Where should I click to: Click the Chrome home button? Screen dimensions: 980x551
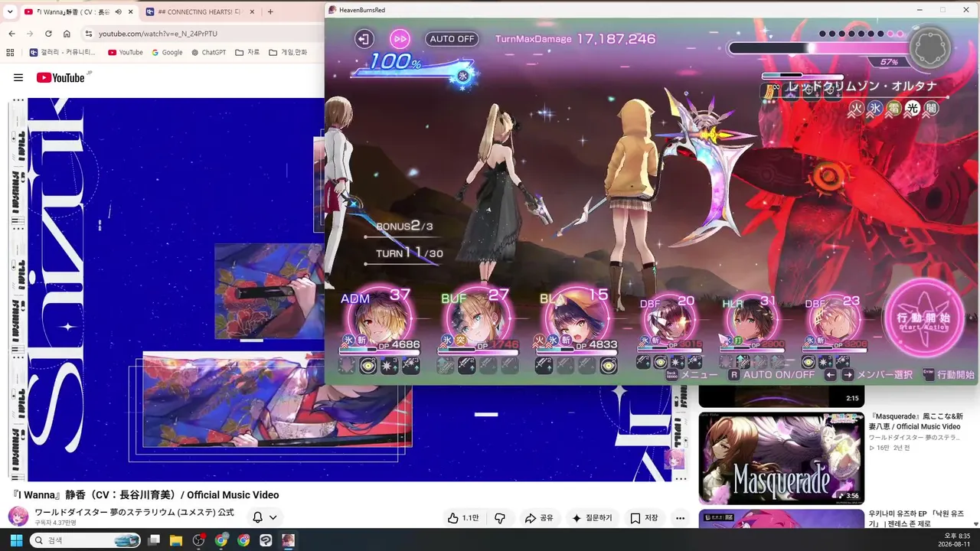67,34
